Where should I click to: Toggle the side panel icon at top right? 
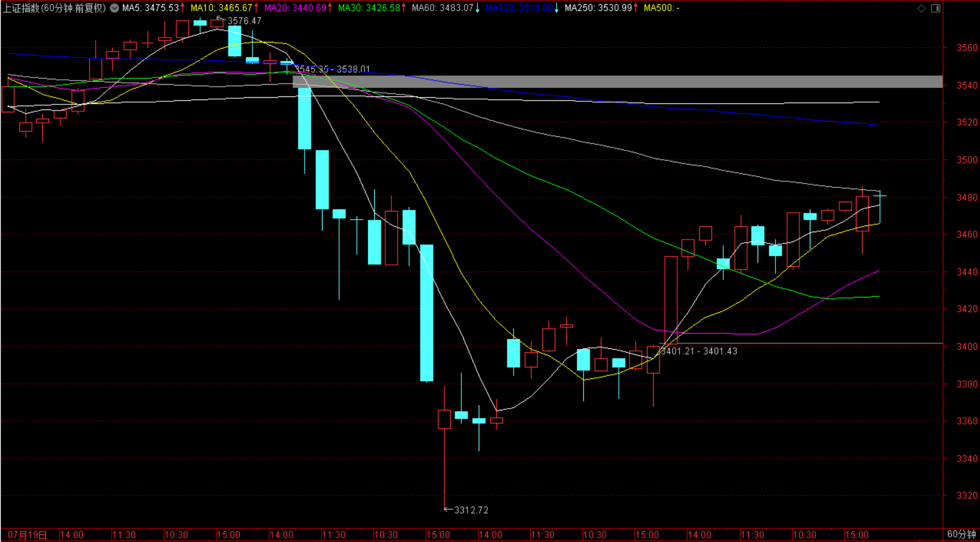click(936, 8)
